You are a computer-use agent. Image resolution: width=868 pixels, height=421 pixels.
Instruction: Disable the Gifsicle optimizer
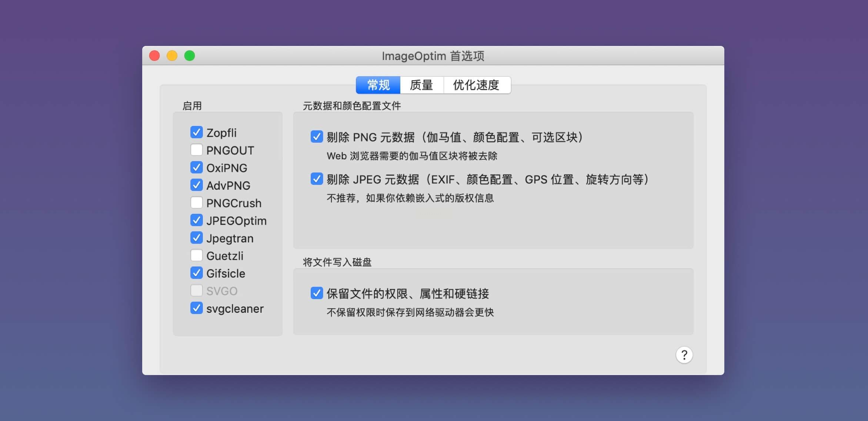[x=196, y=273]
